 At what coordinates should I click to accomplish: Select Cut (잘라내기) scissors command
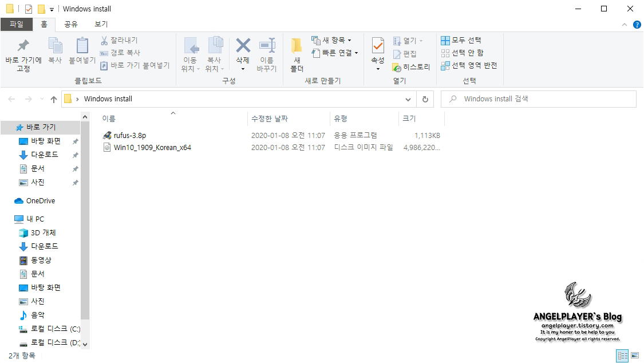(x=118, y=40)
